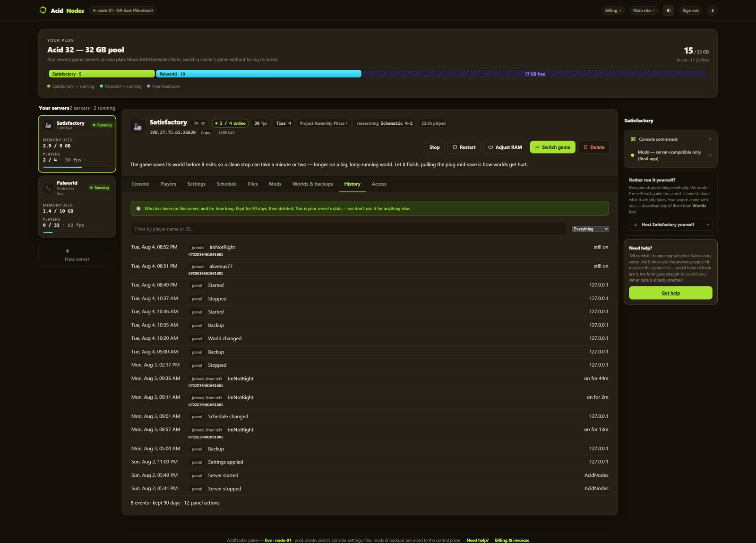This screenshot has width=756, height=543.
Task: Open the J user avatar
Action: click(x=712, y=10)
